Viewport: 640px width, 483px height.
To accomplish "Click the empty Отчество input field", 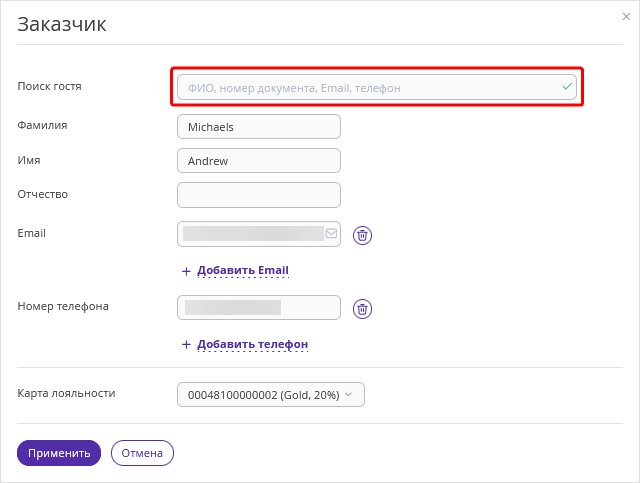I will click(x=259, y=195).
